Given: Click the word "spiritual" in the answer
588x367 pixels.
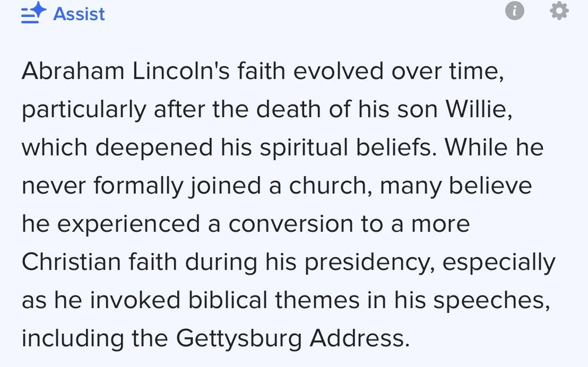Looking at the screenshot, I should click(304, 148).
